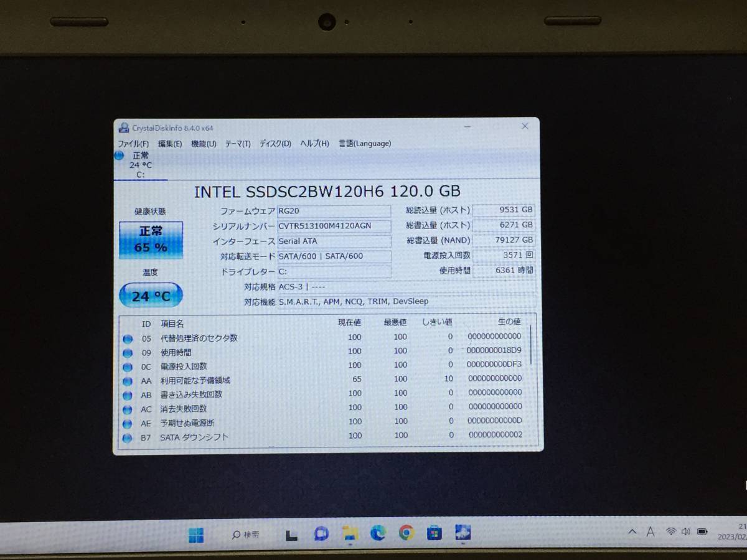
Task: Open the ヘルプ(H) menu
Action: [x=315, y=143]
